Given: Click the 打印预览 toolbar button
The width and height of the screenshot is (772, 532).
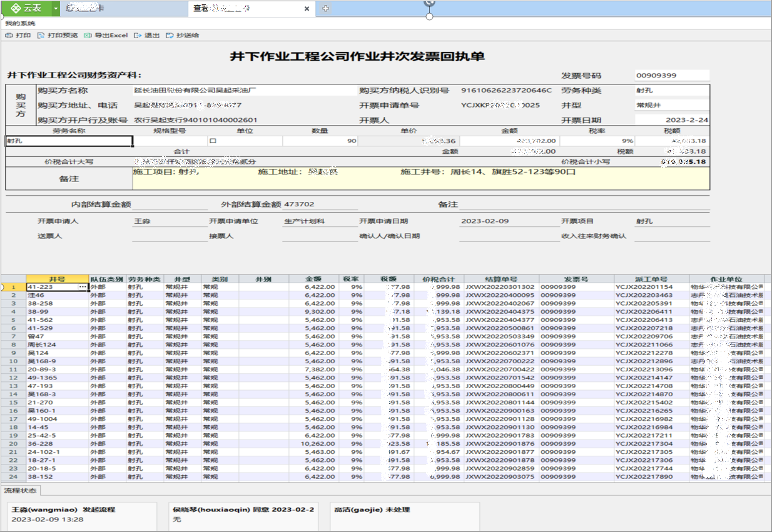Looking at the screenshot, I should 58,36.
